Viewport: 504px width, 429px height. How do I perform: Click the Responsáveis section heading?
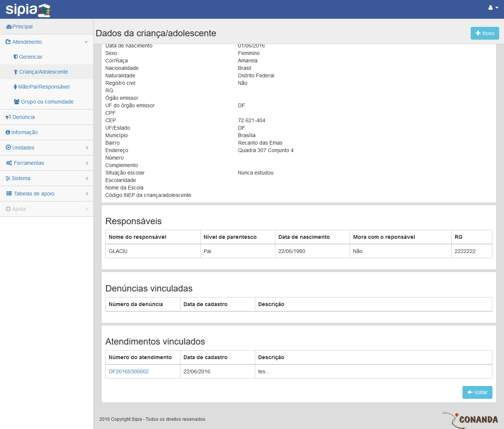(x=133, y=221)
